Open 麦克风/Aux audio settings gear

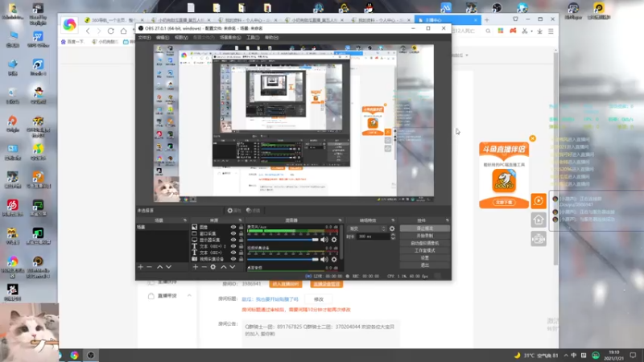click(x=334, y=240)
